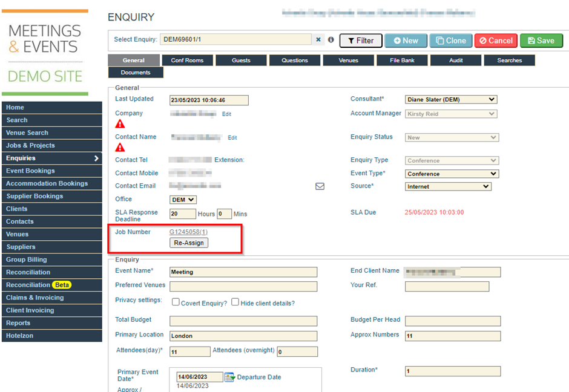Open Client Invoicing in the sidebar
The width and height of the screenshot is (569, 392).
[52, 310]
